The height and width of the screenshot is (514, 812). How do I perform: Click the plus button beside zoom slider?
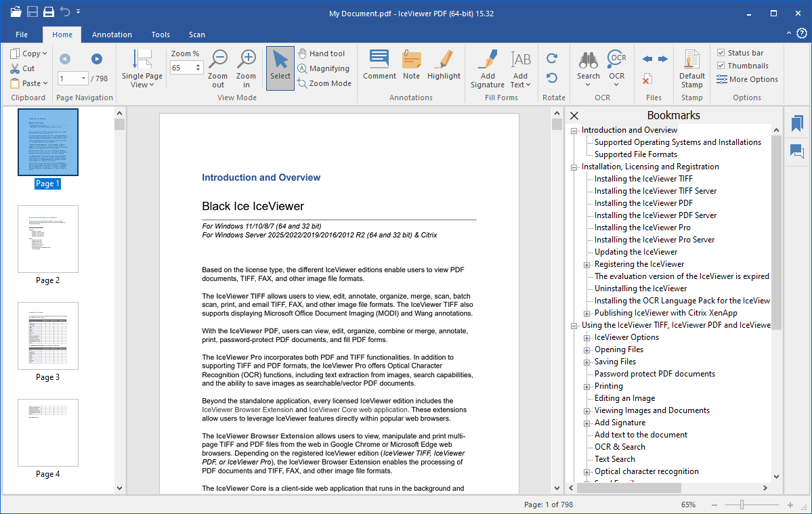(790, 505)
